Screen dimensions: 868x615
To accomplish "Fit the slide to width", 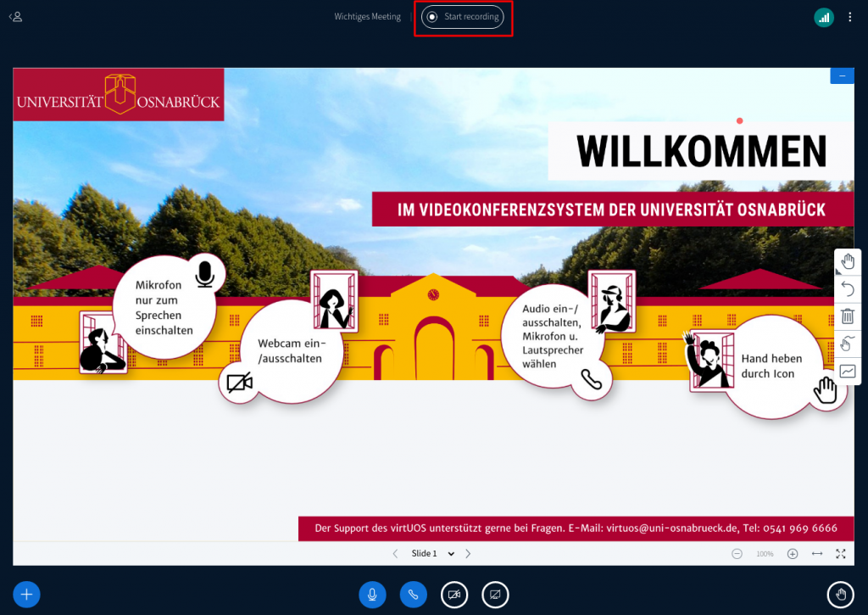I will pos(817,553).
